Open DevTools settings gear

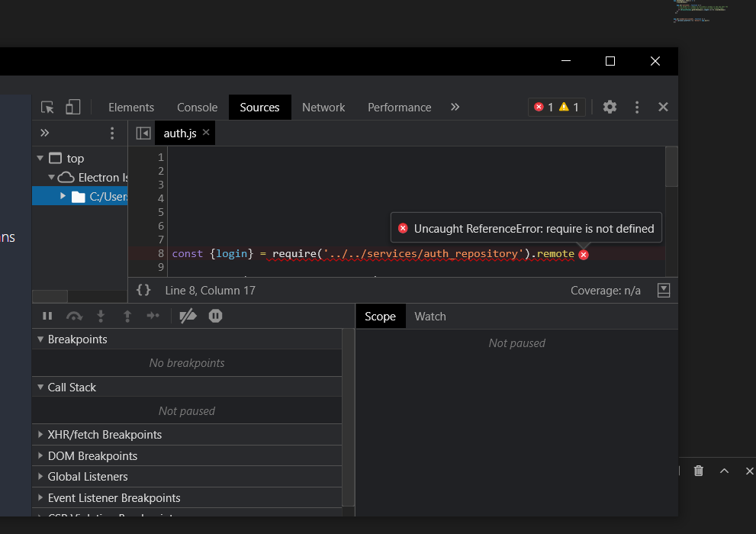click(610, 108)
